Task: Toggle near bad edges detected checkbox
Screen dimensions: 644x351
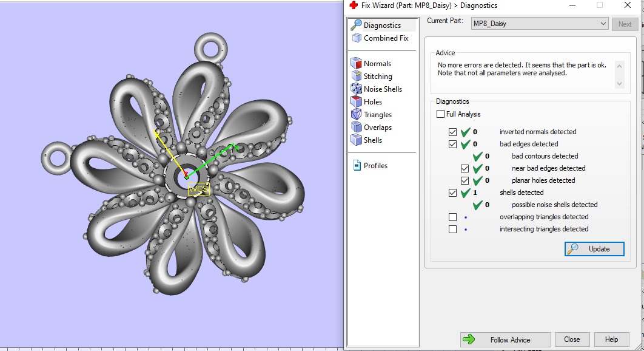Action: (x=465, y=168)
